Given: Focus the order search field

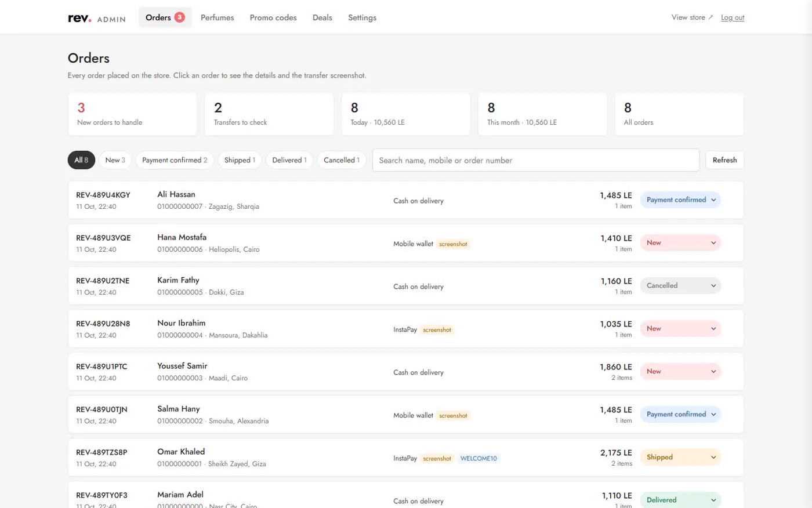Looking at the screenshot, I should click(x=536, y=160).
